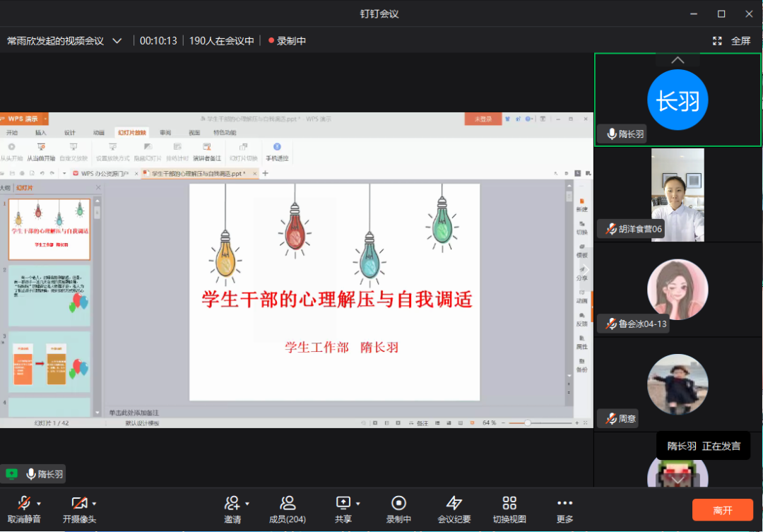
Task: Click the 共享 screen share icon
Action: (x=343, y=504)
